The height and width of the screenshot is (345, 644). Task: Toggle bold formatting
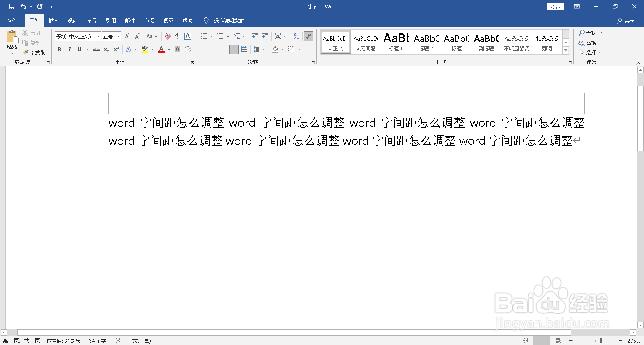[x=59, y=49]
